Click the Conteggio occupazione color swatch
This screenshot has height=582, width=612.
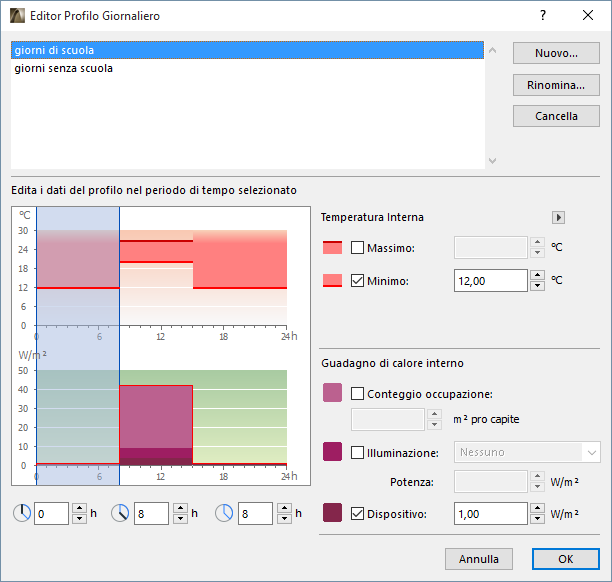(333, 393)
